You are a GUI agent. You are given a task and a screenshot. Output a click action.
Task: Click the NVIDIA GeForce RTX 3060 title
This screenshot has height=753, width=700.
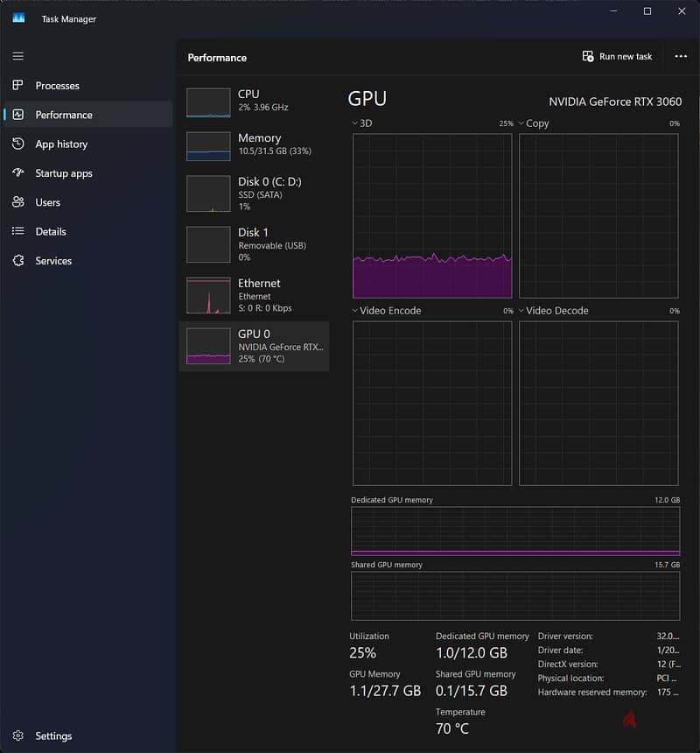[x=615, y=102]
